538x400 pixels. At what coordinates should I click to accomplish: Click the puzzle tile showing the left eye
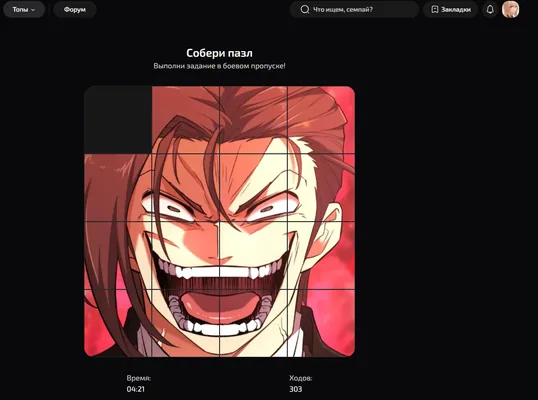(186, 187)
